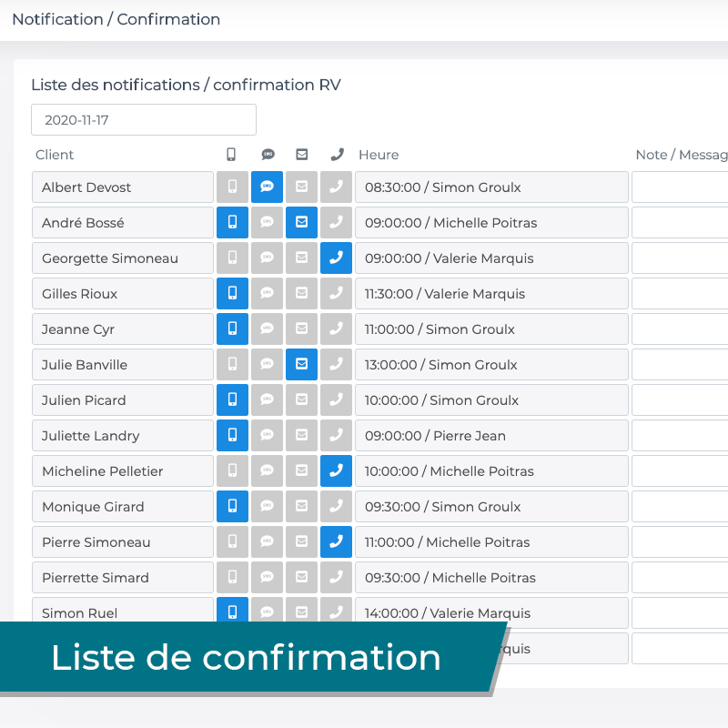Click the mobile icon for Gilles Rioux
The image size is (728, 728).
point(232,294)
